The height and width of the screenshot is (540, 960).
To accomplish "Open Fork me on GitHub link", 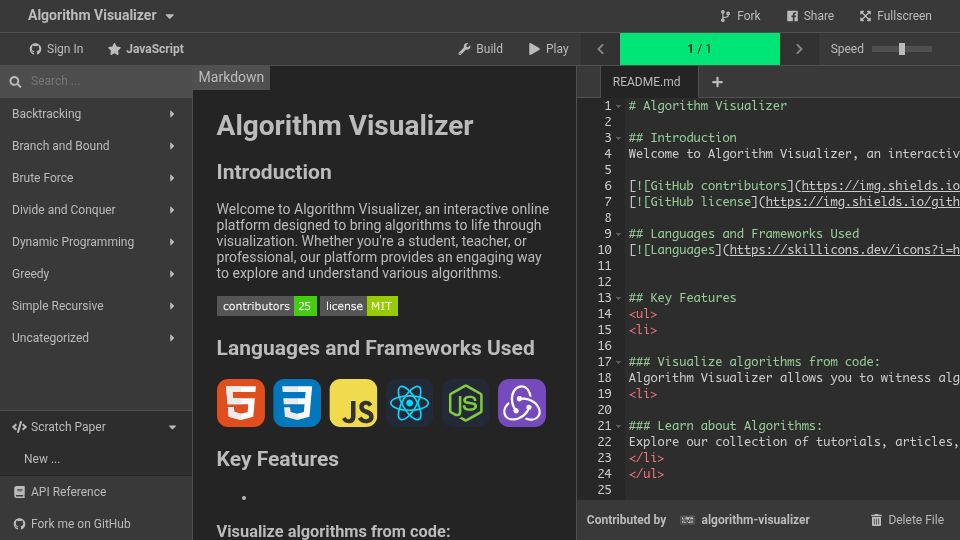I will (x=96, y=523).
